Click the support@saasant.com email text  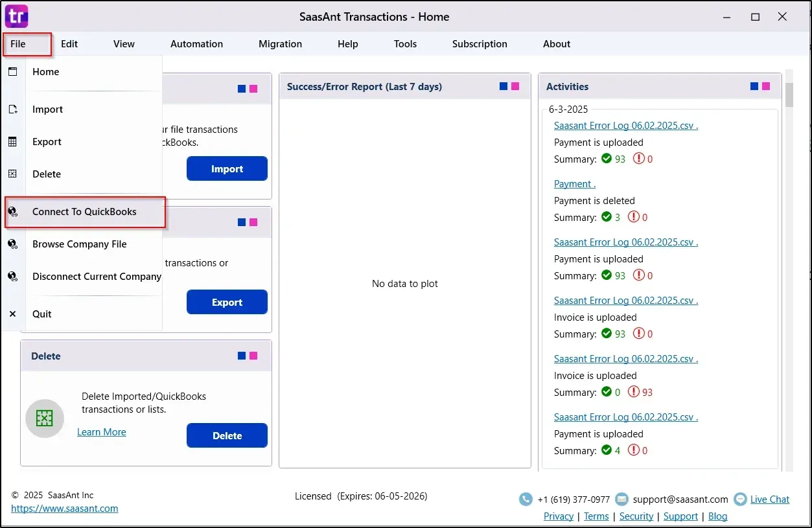point(680,499)
